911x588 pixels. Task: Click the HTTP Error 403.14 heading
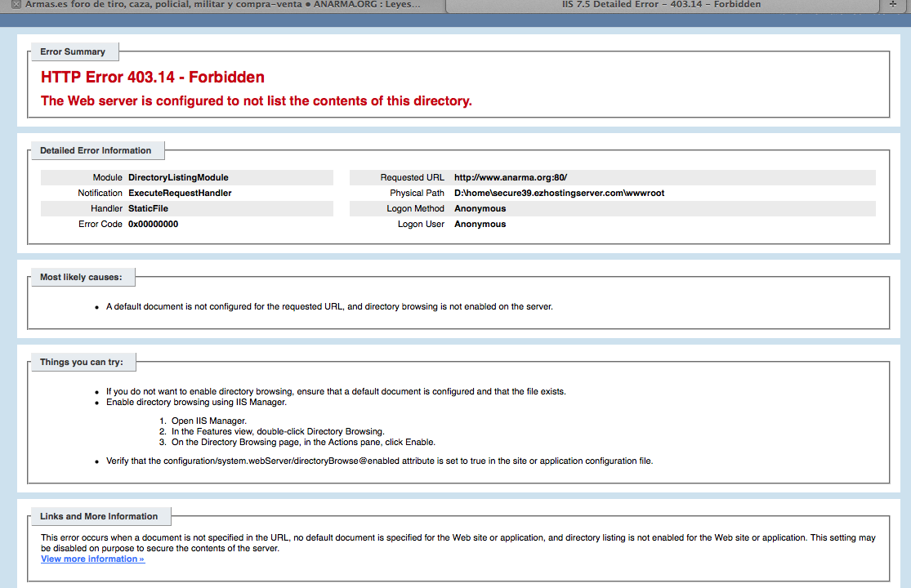[x=153, y=78]
